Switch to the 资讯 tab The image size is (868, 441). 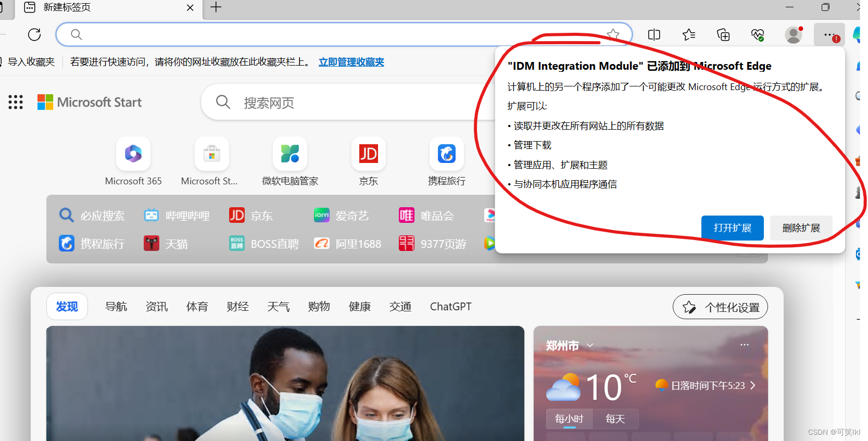[157, 307]
